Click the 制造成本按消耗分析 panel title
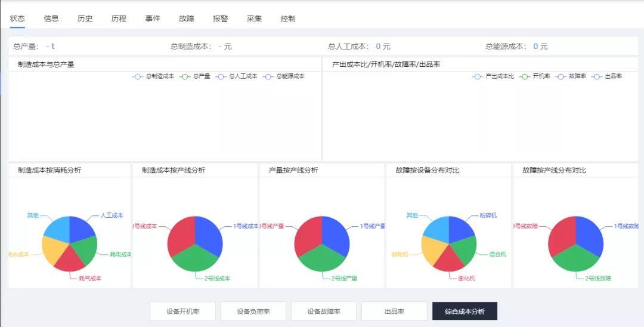 pyautogui.click(x=49, y=170)
